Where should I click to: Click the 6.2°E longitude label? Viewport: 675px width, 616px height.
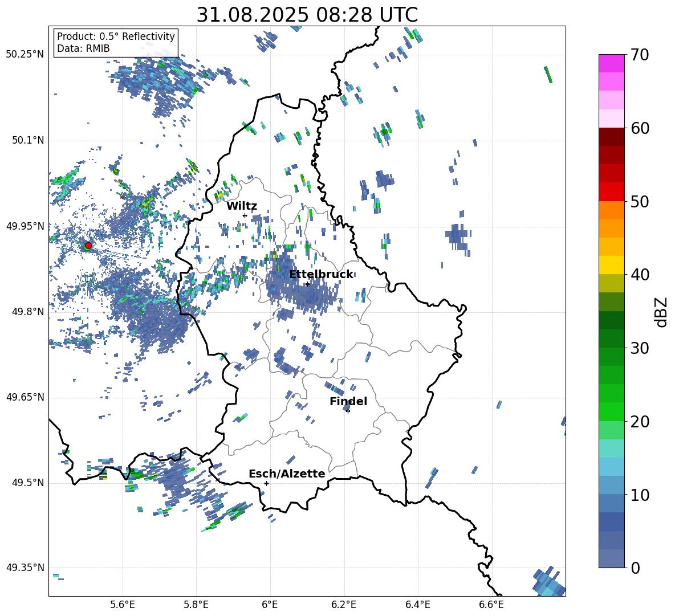coord(344,605)
